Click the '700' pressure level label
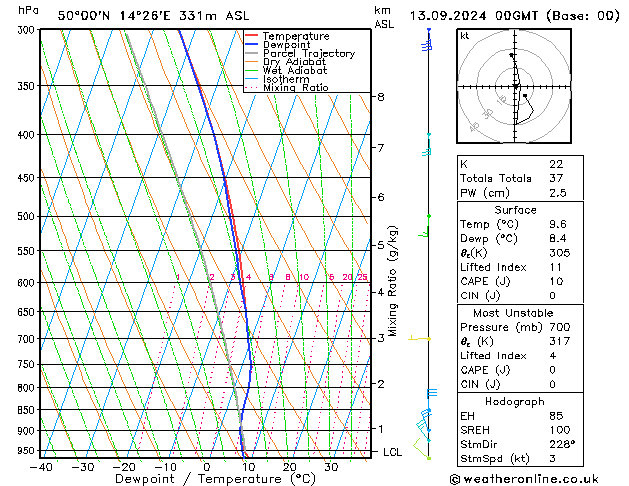The width and height of the screenshot is (629, 486). (28, 339)
